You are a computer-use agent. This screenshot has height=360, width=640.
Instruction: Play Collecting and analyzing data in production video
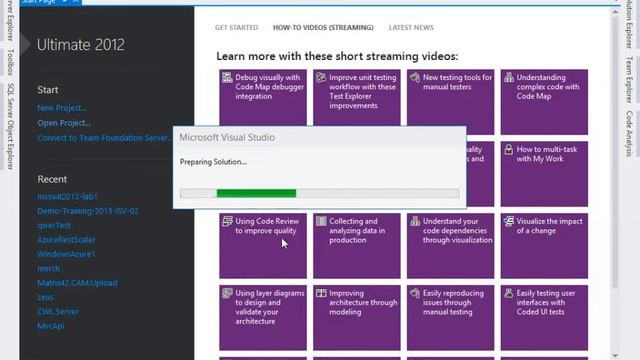pyautogui.click(x=357, y=246)
